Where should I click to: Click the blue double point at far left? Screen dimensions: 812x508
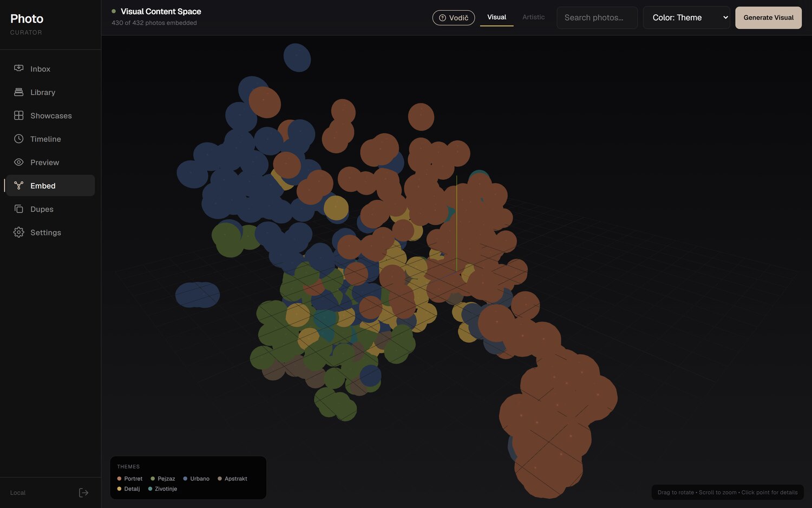tap(198, 295)
